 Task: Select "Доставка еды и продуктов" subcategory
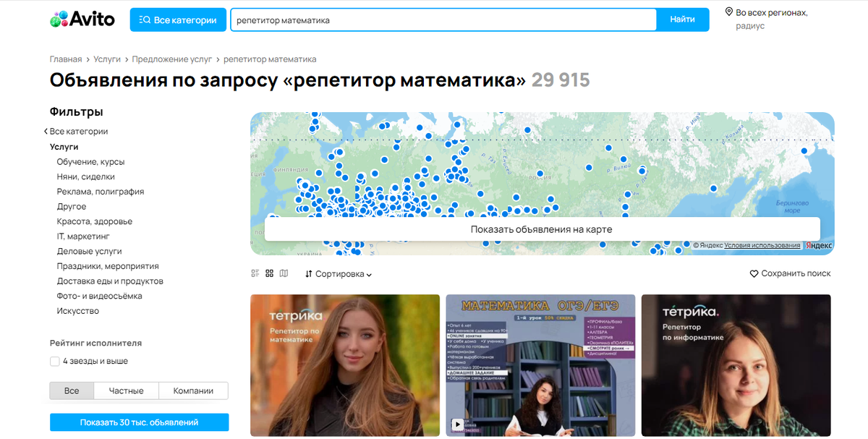point(110,281)
